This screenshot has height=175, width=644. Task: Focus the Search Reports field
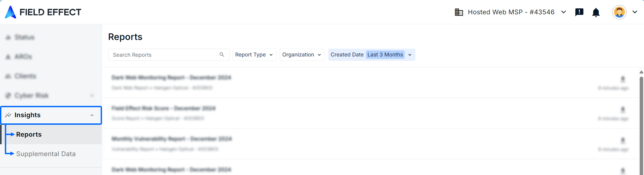[x=169, y=55]
